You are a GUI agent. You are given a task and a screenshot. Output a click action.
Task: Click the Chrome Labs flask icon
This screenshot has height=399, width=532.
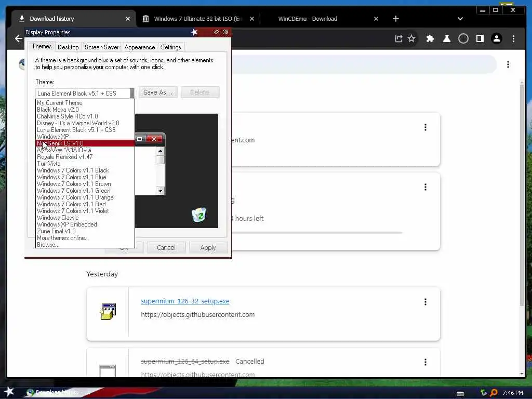[x=446, y=38]
